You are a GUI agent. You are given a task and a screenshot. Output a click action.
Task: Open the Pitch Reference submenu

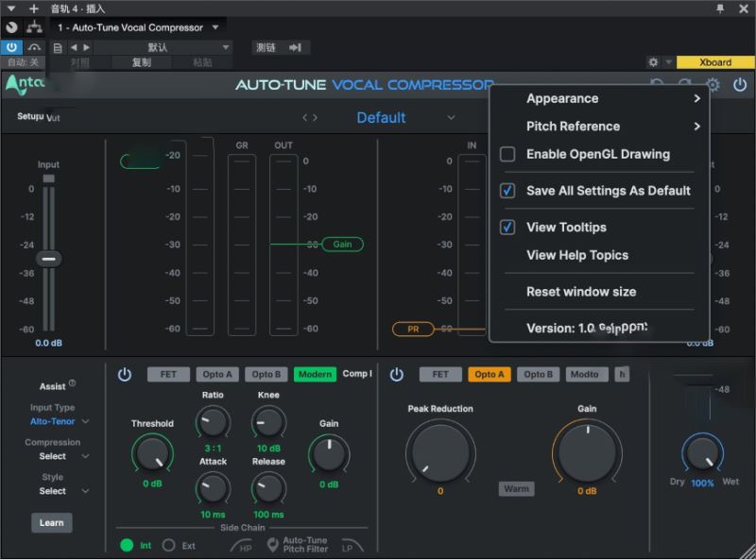(599, 127)
